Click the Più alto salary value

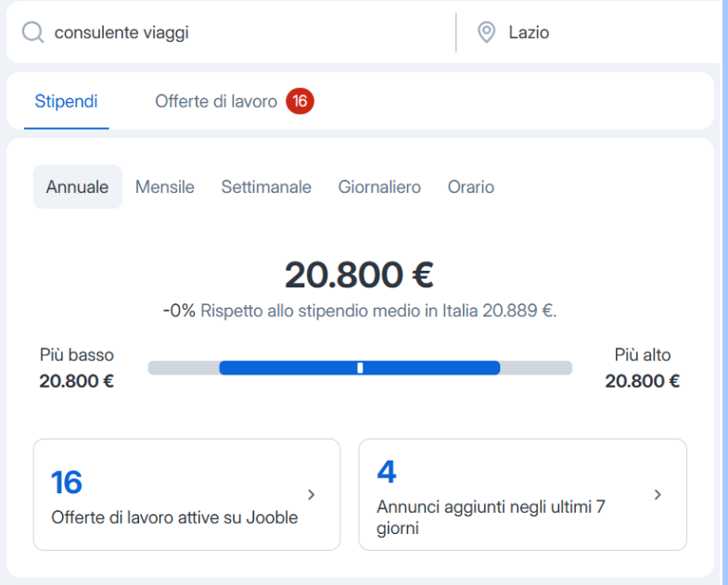[642, 381]
